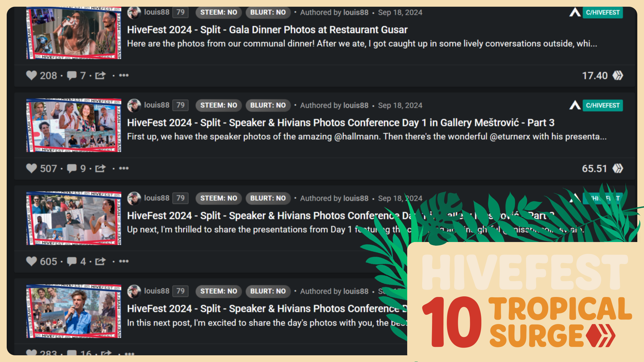The width and height of the screenshot is (644, 362).
Task: Click C/HIVEFEST tag on Part 3 post
Action: click(602, 105)
